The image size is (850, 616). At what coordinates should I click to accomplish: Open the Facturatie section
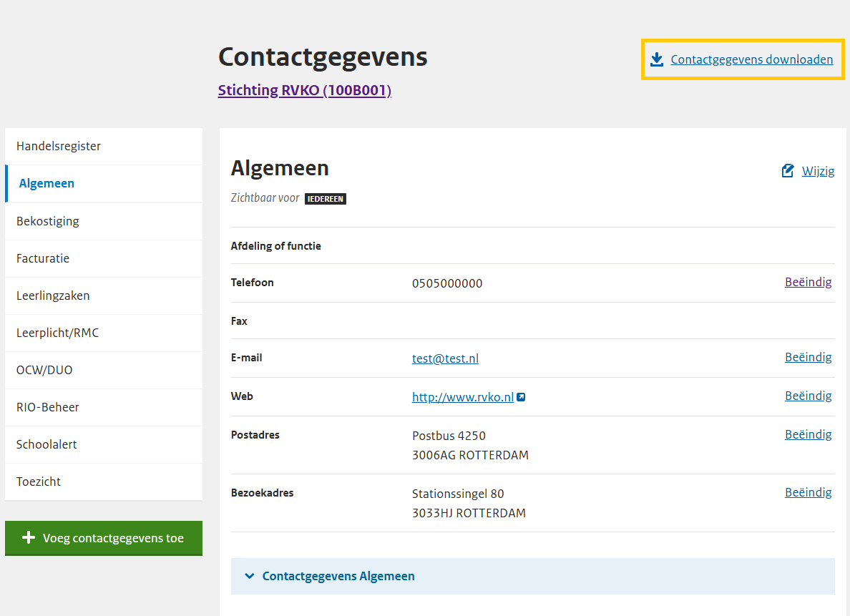click(43, 258)
